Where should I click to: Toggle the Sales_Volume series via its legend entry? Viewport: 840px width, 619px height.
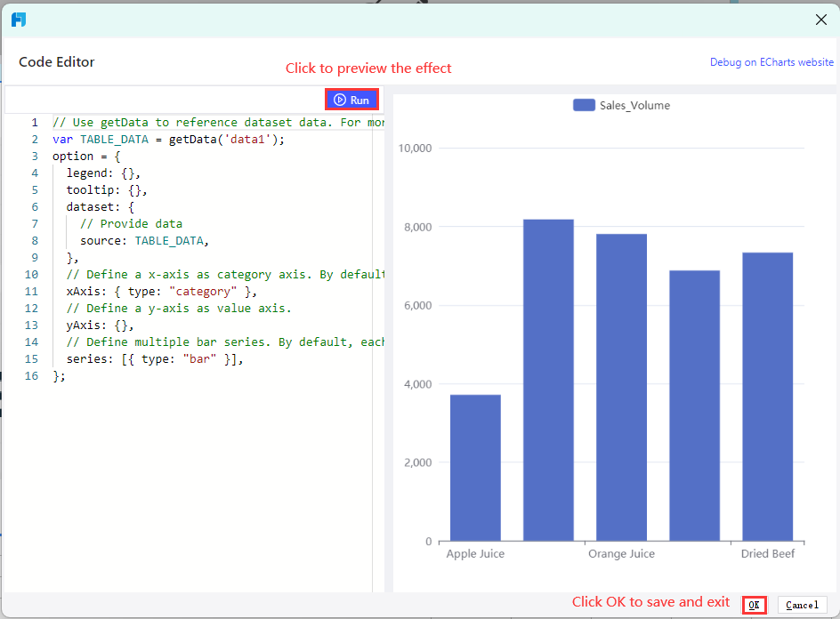(634, 105)
